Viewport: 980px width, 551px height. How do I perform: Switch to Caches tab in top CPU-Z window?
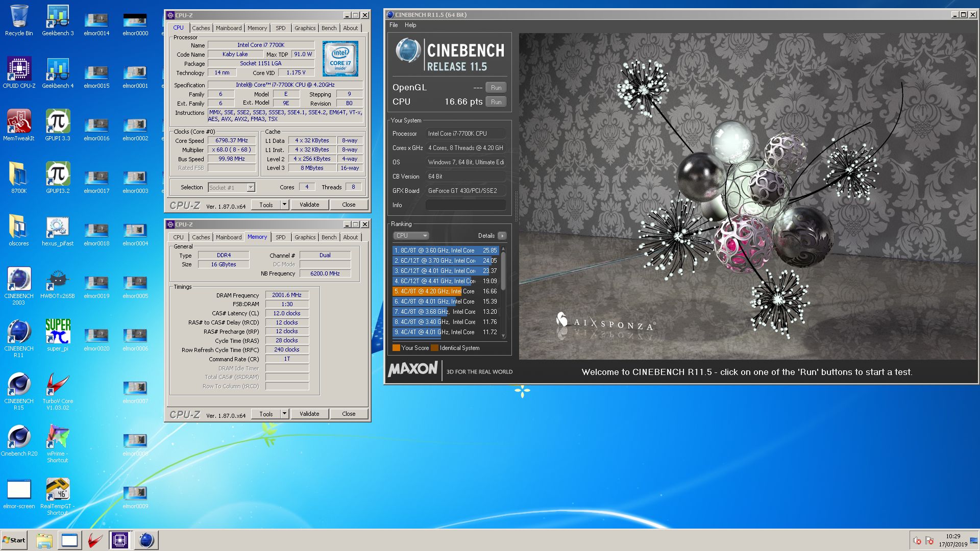[x=201, y=28]
